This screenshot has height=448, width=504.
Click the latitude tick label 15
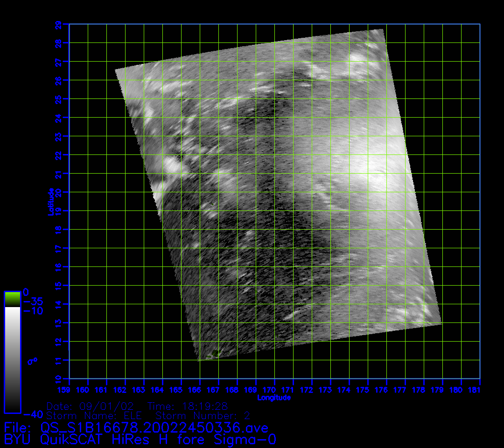coord(58,285)
